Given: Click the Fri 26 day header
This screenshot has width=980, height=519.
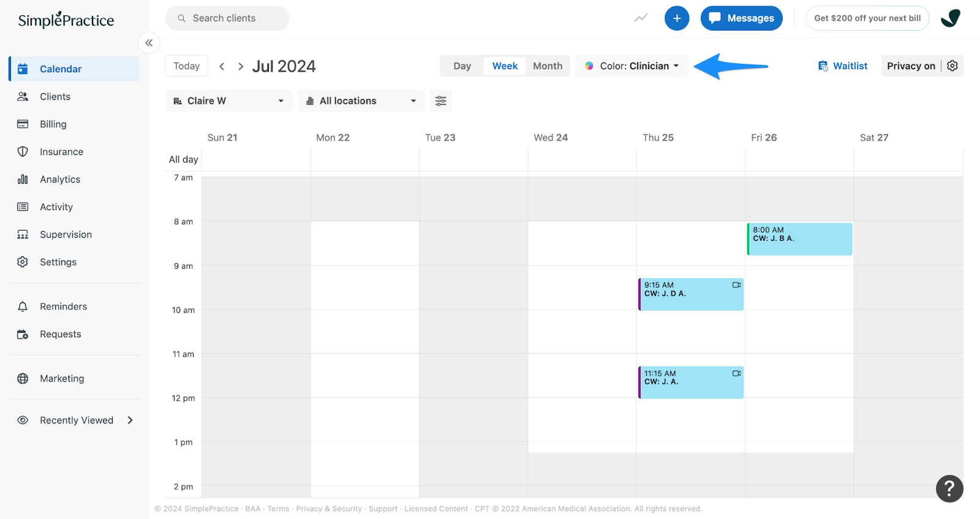Looking at the screenshot, I should click(x=764, y=138).
